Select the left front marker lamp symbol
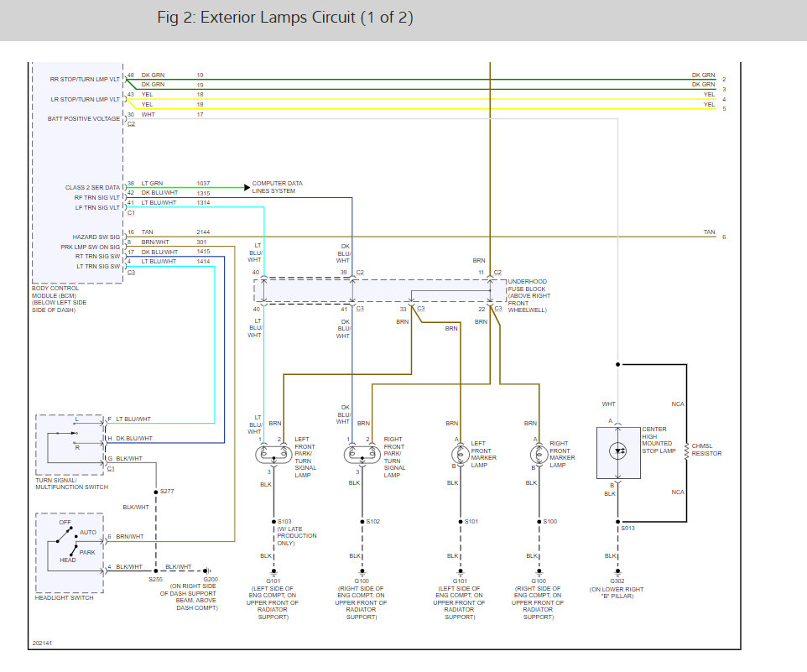Screen dimensions: 807x672 459,453
